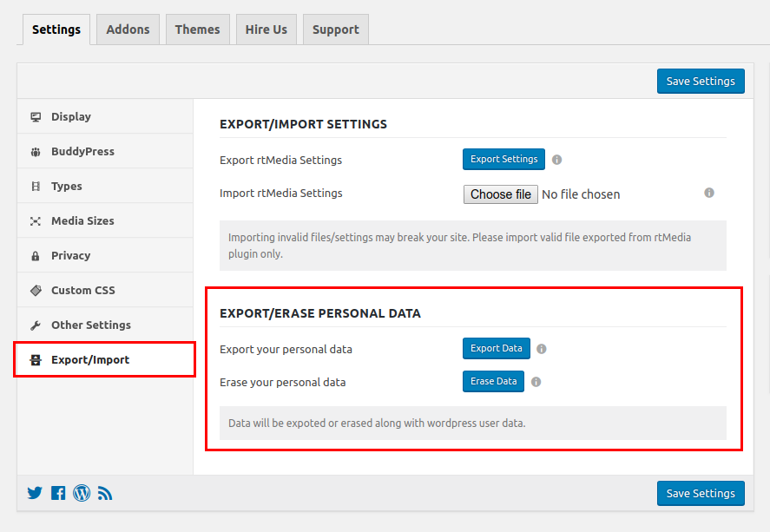Click the monitor icon beside Display
Screen dimensions: 770x532
(x=36, y=116)
